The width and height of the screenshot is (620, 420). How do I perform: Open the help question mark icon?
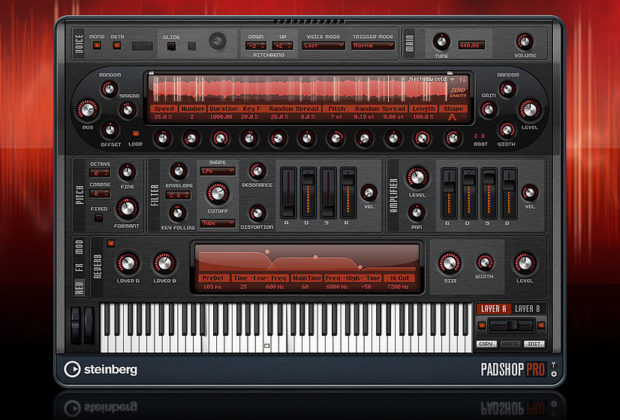tap(553, 364)
